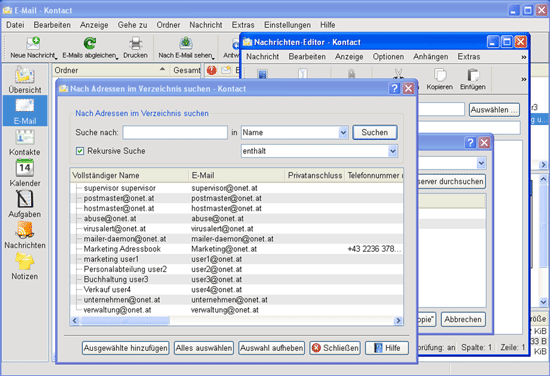
Task: Click the Drucken printer icon
Action: click(135, 43)
